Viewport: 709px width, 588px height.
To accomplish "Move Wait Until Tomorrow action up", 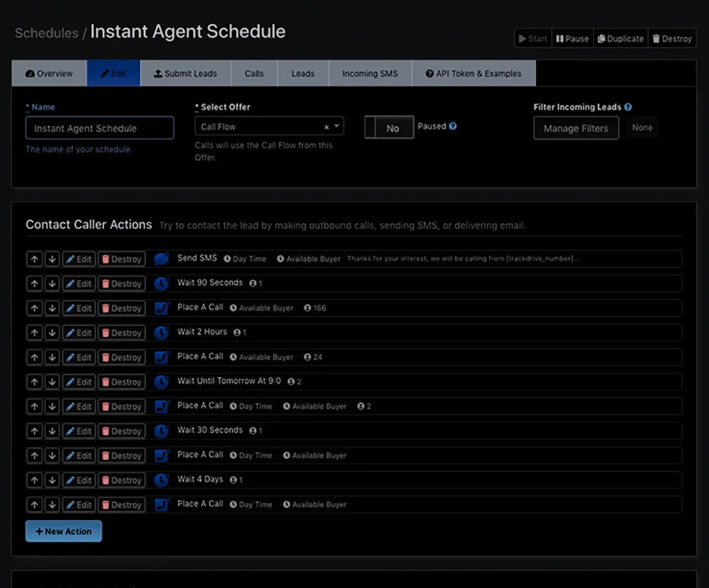I will [x=35, y=381].
